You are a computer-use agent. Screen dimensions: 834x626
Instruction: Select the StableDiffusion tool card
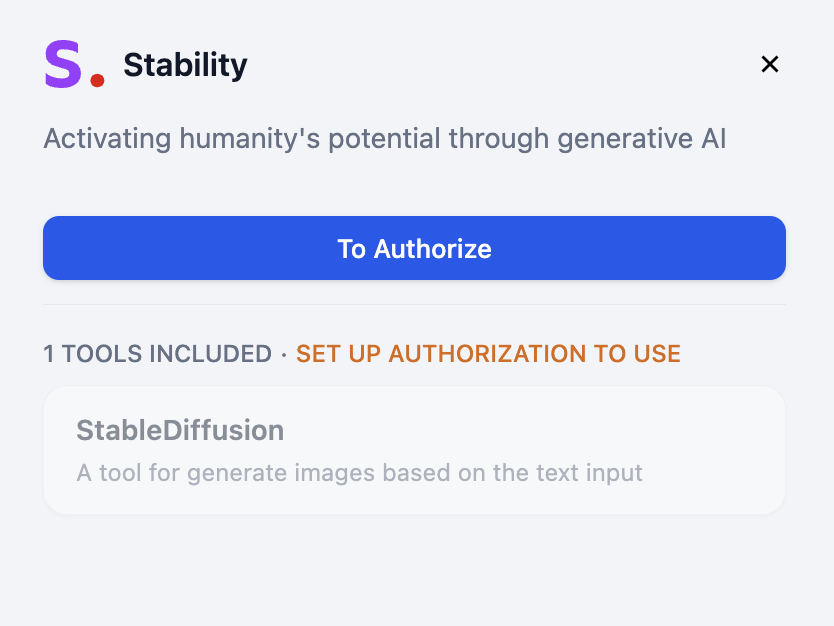click(414, 451)
